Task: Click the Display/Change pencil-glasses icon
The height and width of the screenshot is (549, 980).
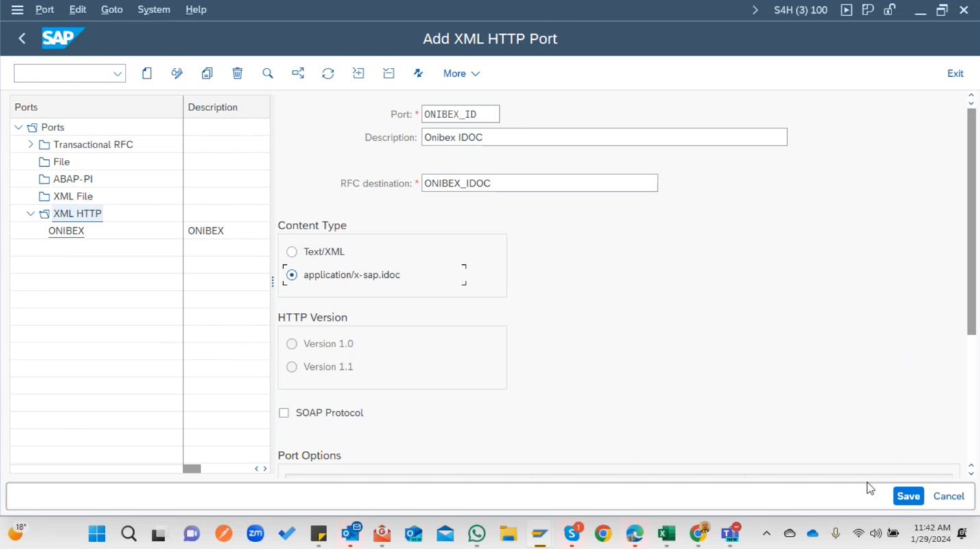Action: pyautogui.click(x=177, y=73)
